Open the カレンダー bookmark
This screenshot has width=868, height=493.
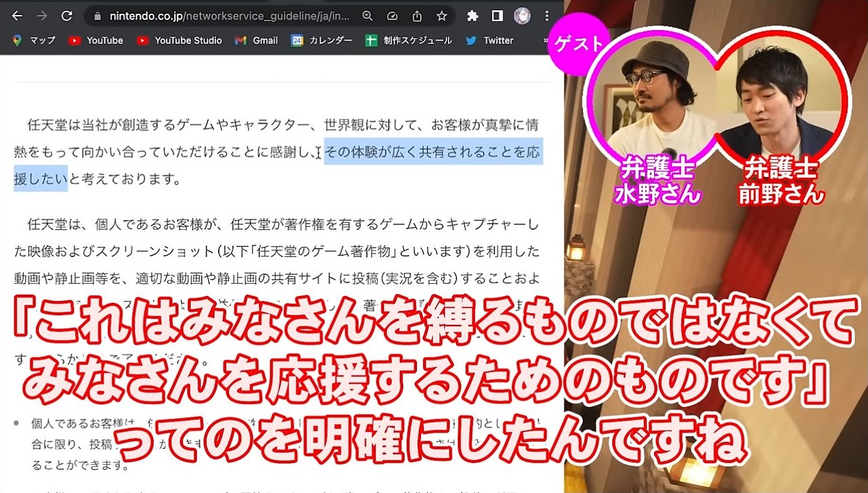click(x=322, y=40)
